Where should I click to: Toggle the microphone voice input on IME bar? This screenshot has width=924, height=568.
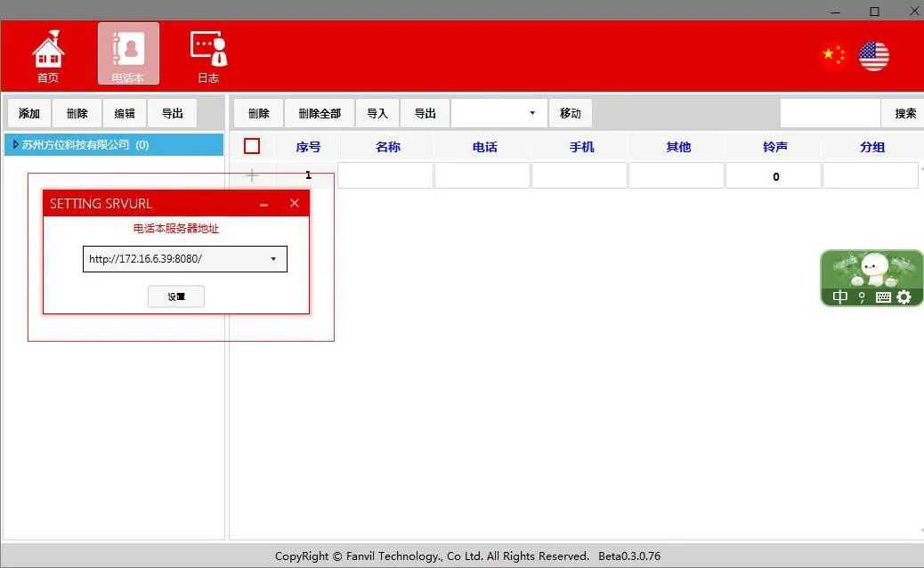pyautogui.click(x=861, y=296)
